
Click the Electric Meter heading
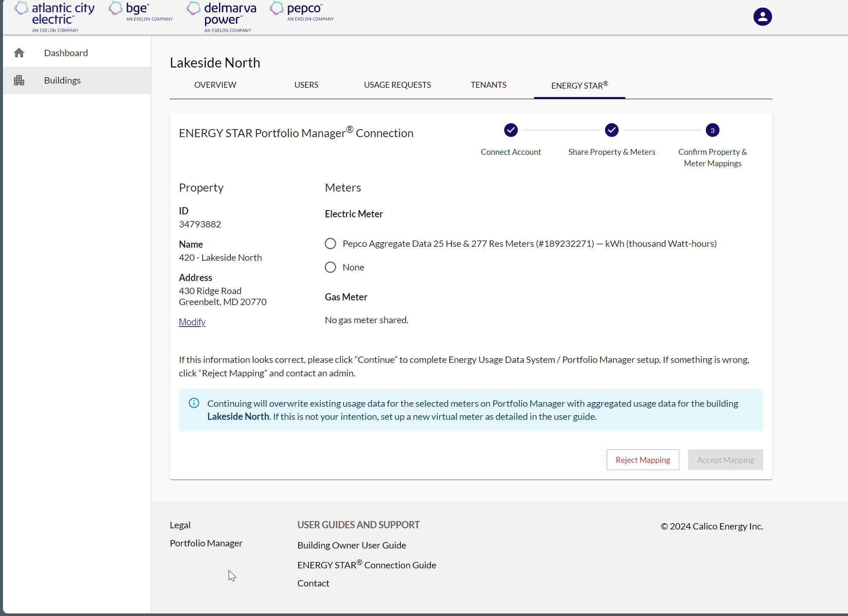[354, 214]
